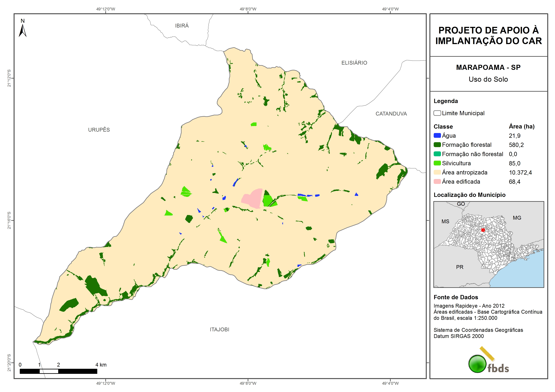
Task: Click the Limite Municipal legend symbol
Action: pyautogui.click(x=437, y=113)
